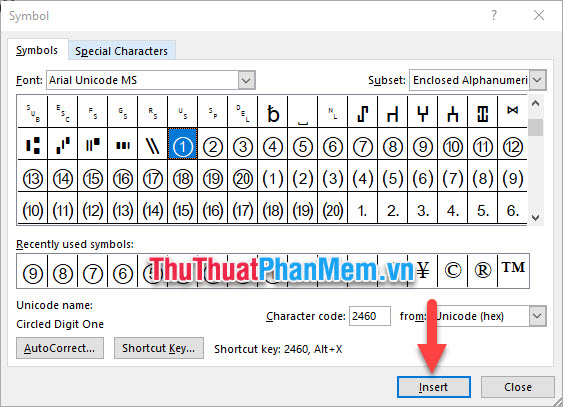Screen dimensions: 563x407
Task: Expand the Subset dropdown
Action: pos(538,80)
